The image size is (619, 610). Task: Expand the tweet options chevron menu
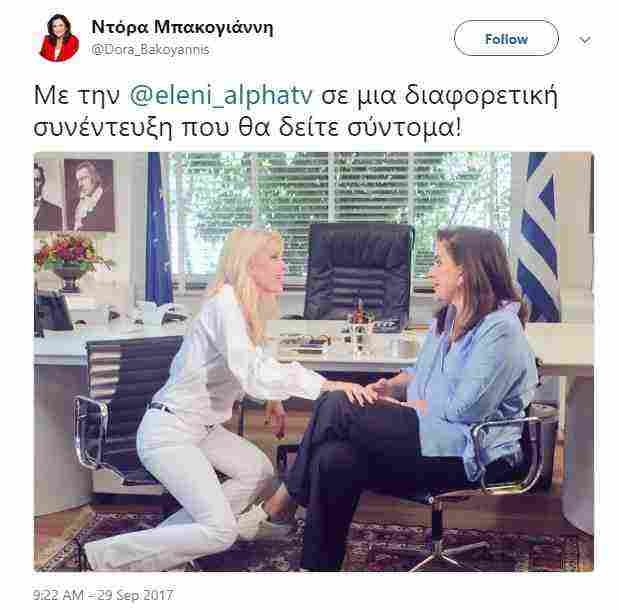(585, 39)
